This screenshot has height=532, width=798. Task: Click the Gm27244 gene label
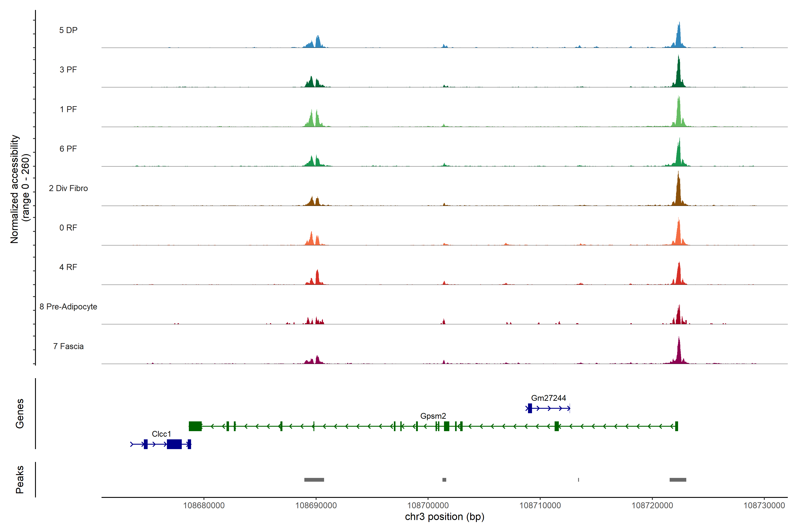point(548,398)
